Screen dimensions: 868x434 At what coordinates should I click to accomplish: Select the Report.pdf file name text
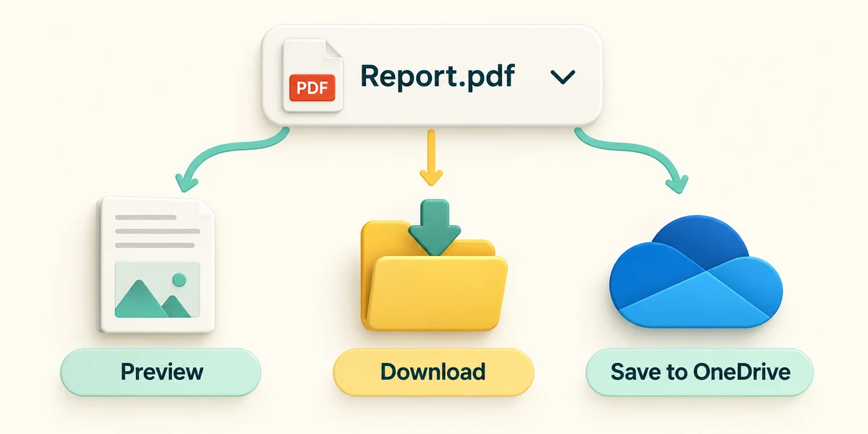[438, 77]
